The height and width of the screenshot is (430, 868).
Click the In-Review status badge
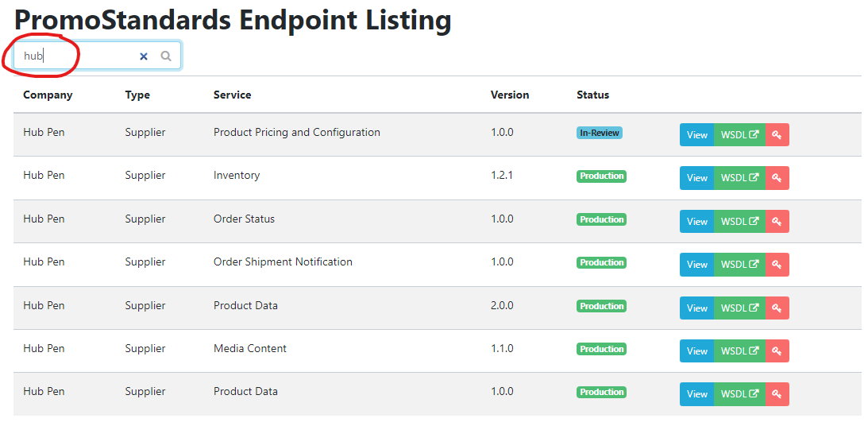tap(599, 133)
